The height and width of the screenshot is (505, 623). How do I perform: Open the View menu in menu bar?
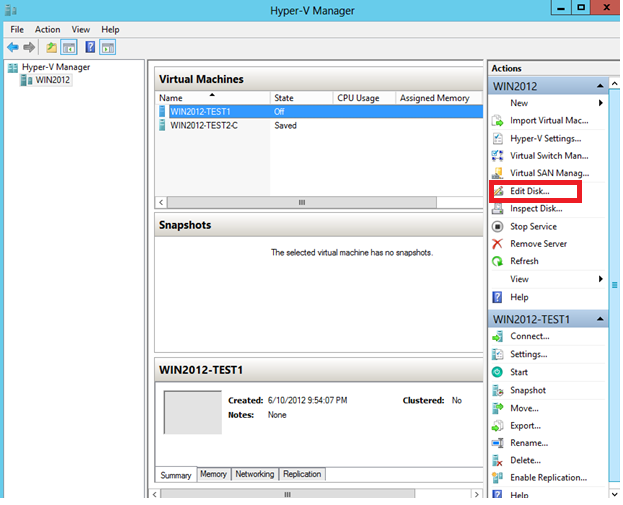click(81, 29)
